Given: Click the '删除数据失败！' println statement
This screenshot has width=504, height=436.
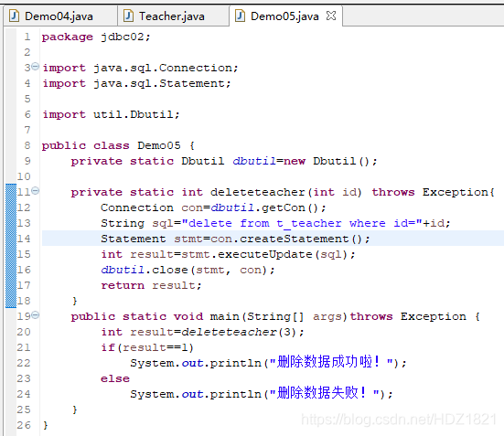Looking at the screenshot, I should 262,394.
